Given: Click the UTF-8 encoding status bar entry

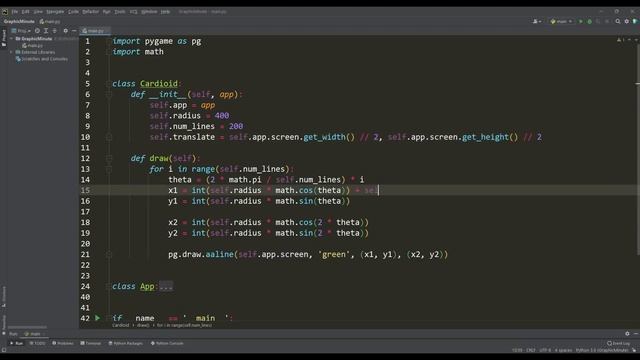Looking at the screenshot, I should 545,350.
